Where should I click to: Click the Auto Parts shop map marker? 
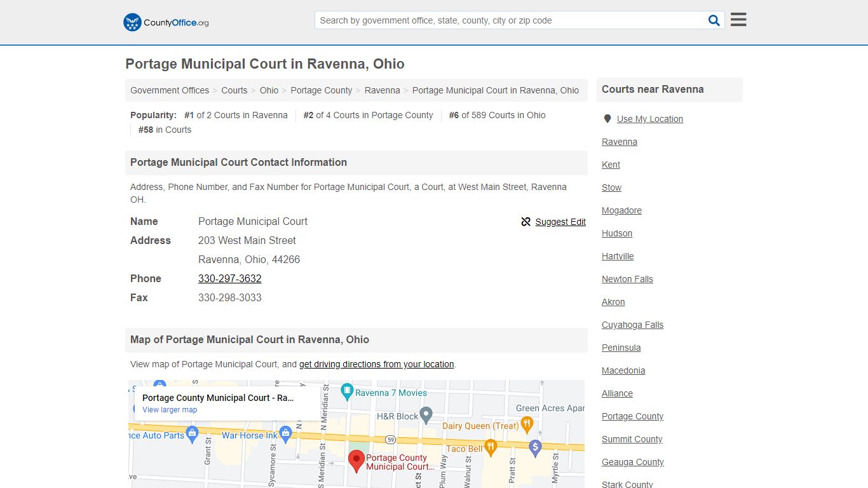(193, 435)
